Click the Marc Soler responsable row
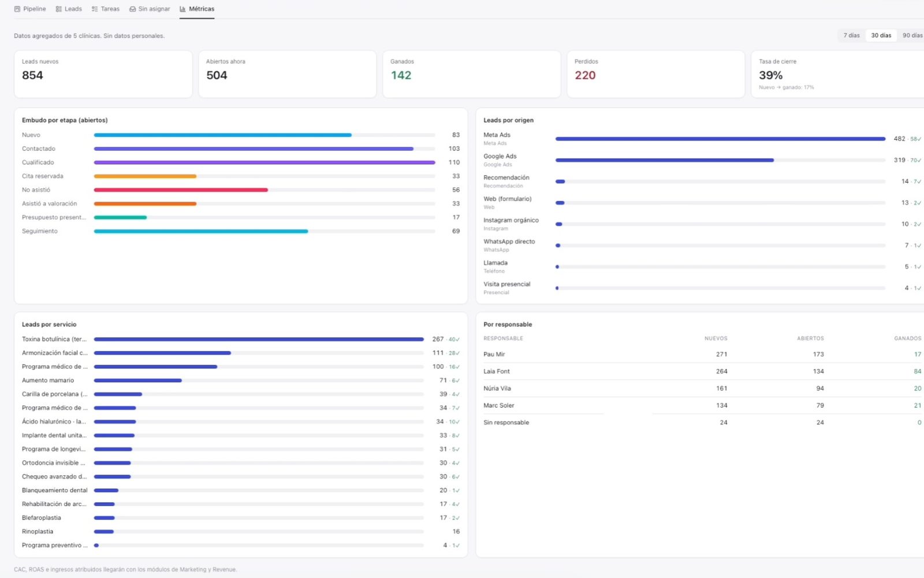924x578 pixels. click(702, 405)
